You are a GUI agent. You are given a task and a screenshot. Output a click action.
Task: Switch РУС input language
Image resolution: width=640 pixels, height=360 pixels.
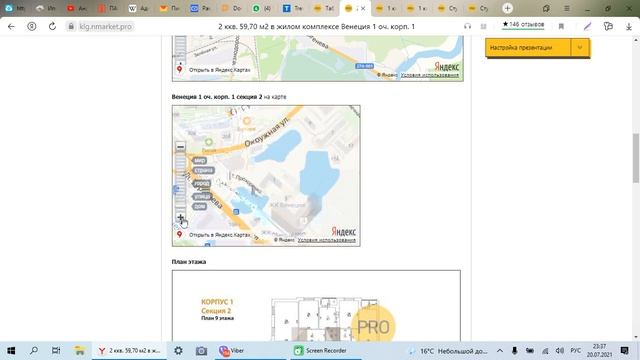[x=576, y=351]
